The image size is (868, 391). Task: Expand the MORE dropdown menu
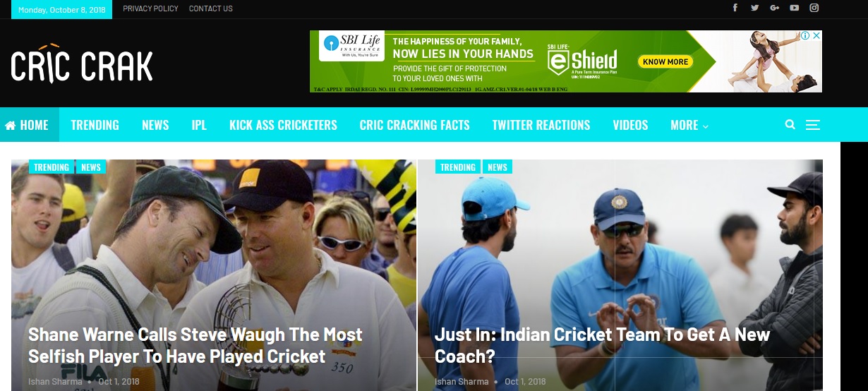click(689, 125)
